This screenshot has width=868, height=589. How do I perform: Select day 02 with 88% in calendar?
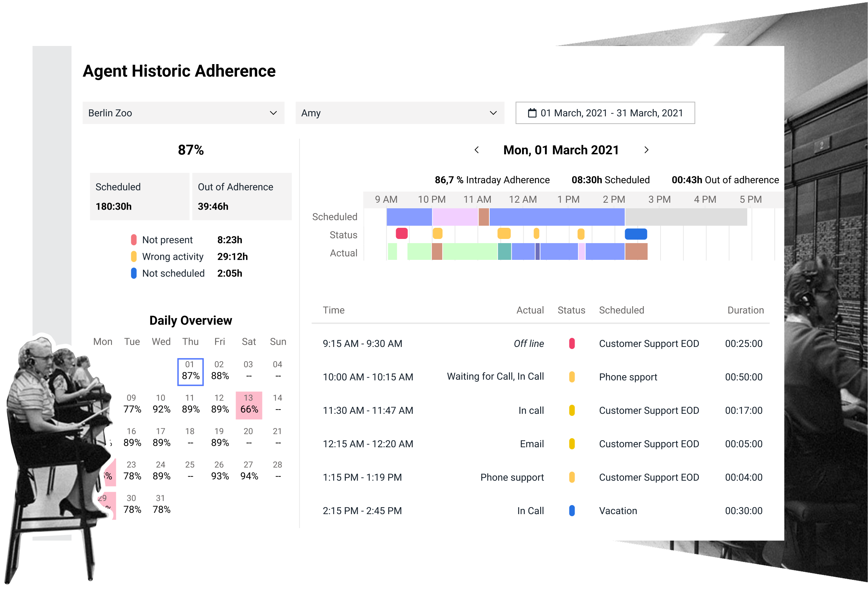point(220,371)
